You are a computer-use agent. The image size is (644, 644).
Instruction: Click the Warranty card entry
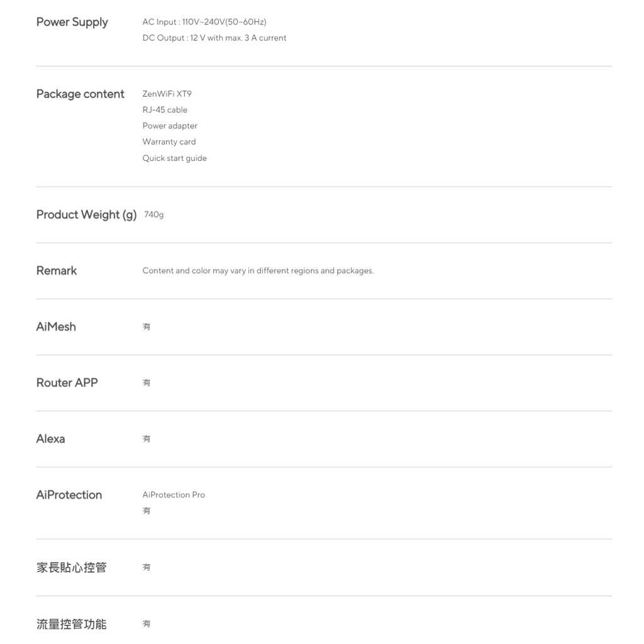169,142
